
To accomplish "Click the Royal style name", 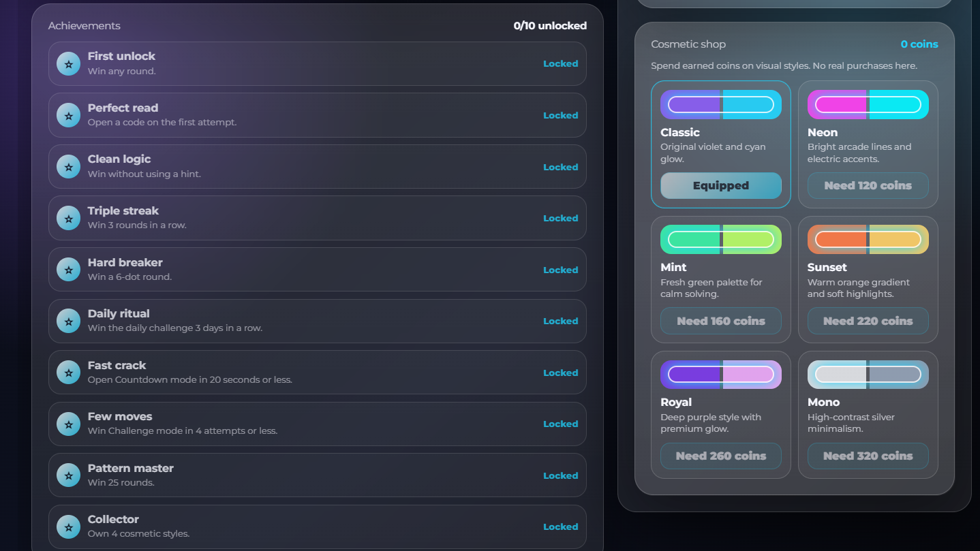I will point(676,403).
